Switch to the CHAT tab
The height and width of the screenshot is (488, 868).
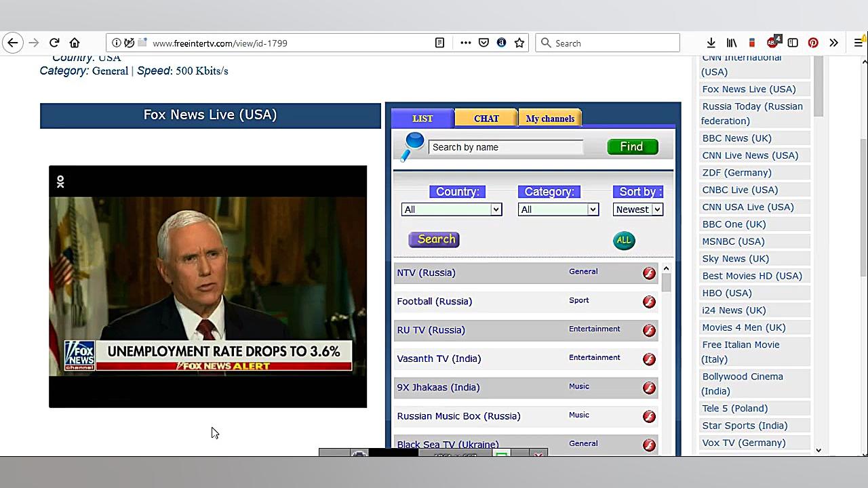tap(486, 119)
